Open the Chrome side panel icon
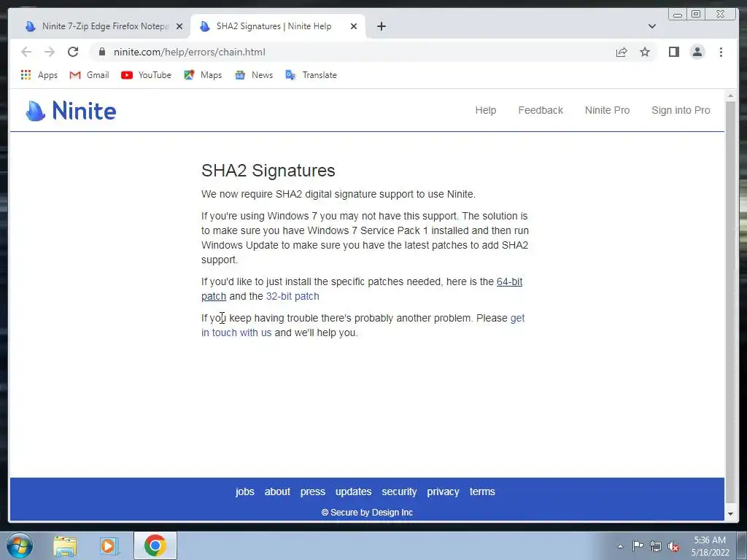Viewport: 747px width, 560px height. tap(673, 52)
